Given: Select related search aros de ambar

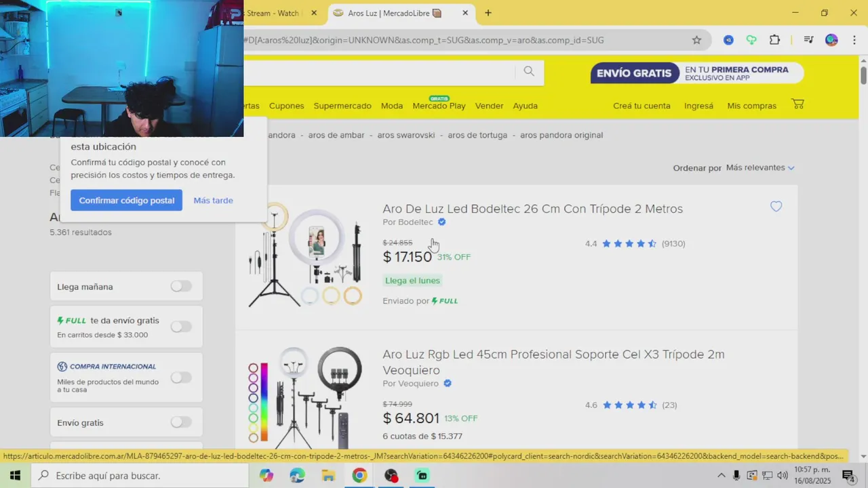Looking at the screenshot, I should (x=336, y=135).
